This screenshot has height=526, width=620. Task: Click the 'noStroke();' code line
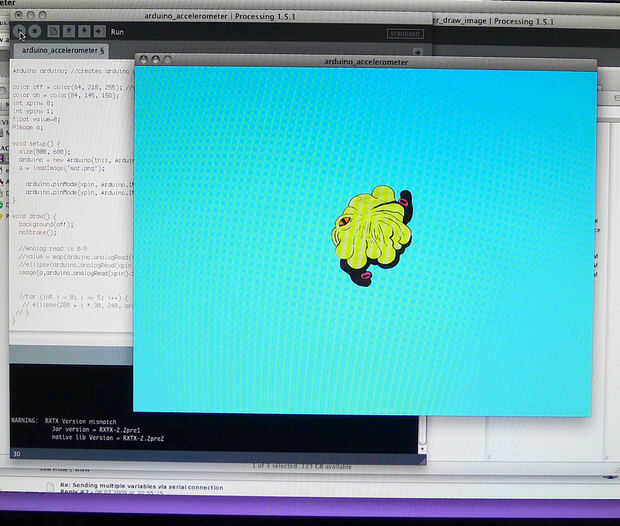(x=38, y=233)
